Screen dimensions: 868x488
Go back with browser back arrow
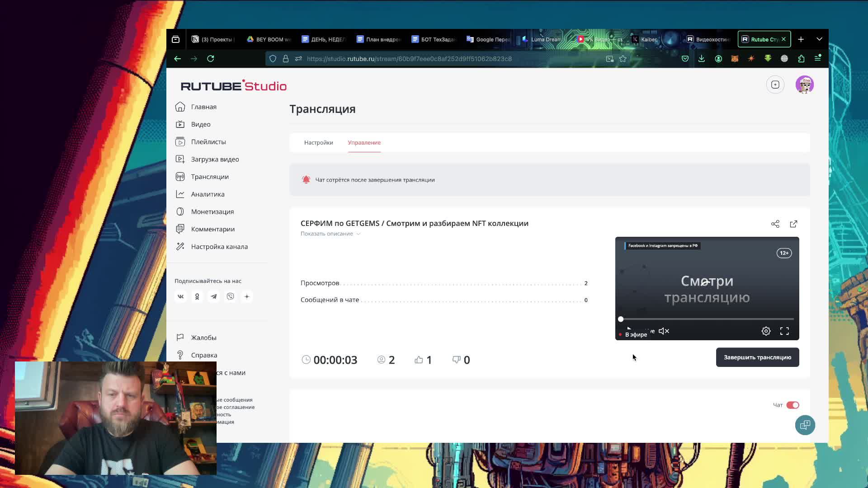point(178,59)
